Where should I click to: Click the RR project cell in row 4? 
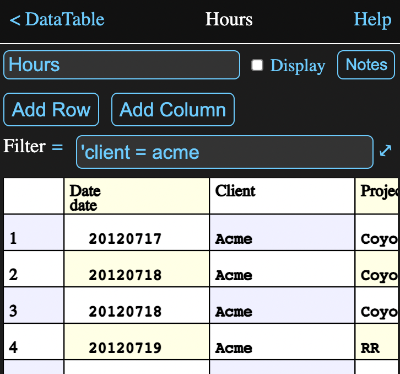tap(377, 342)
